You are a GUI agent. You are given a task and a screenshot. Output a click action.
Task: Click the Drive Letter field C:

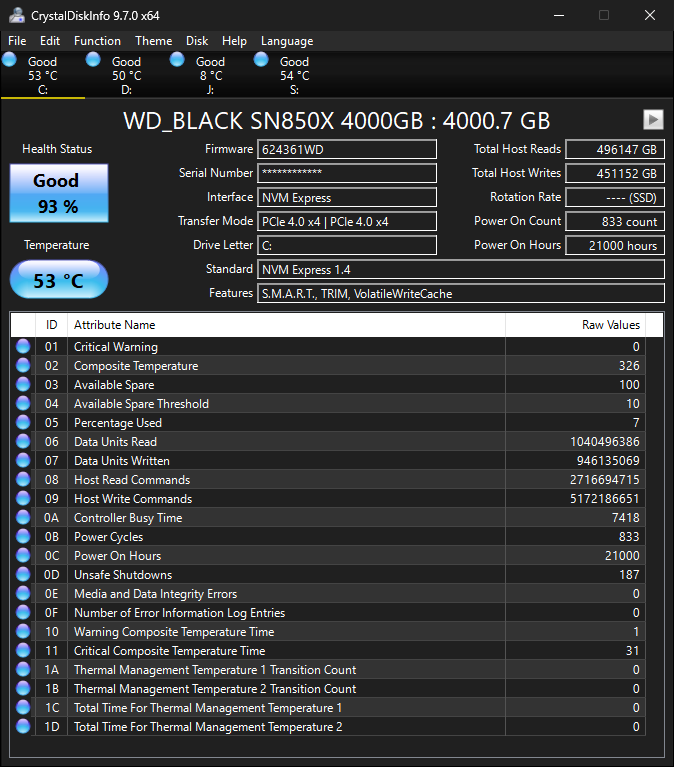point(347,246)
